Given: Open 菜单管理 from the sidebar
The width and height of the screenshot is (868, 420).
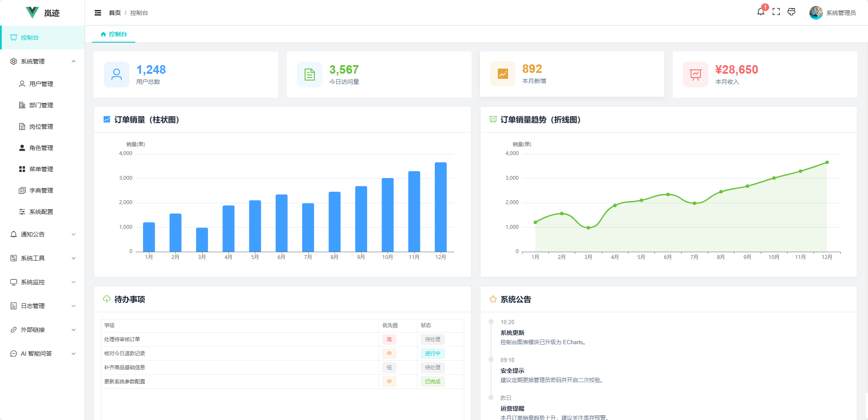Looking at the screenshot, I should [x=41, y=169].
